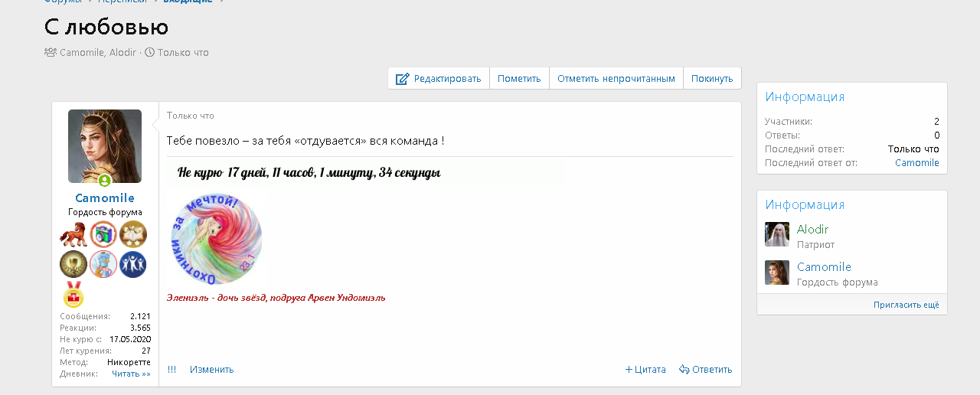This screenshot has width=980, height=395.
Task: Click the Лет курения value 27
Action: point(146,351)
